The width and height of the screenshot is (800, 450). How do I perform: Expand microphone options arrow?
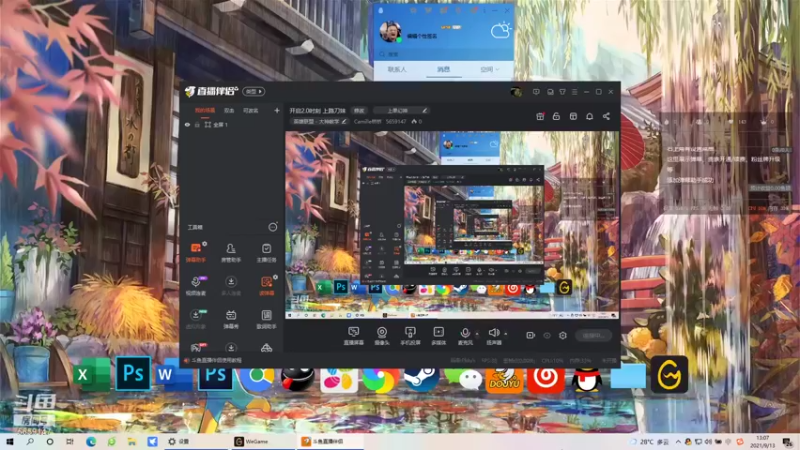(477, 334)
